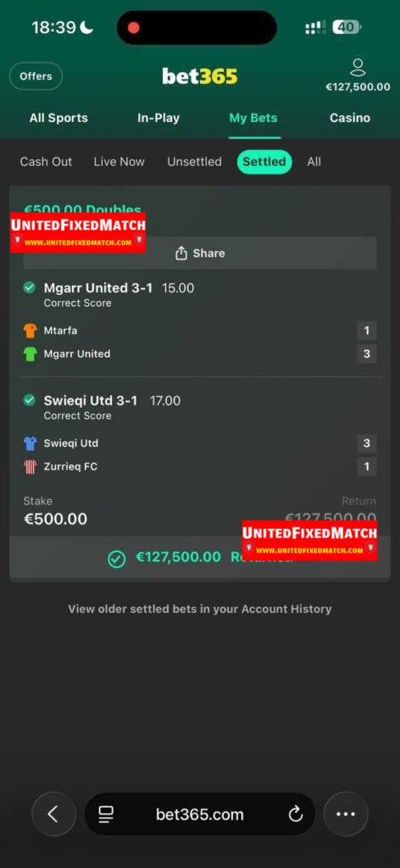The image size is (400, 868).
Task: Open the page tools icon beside the URL
Action: tap(106, 814)
